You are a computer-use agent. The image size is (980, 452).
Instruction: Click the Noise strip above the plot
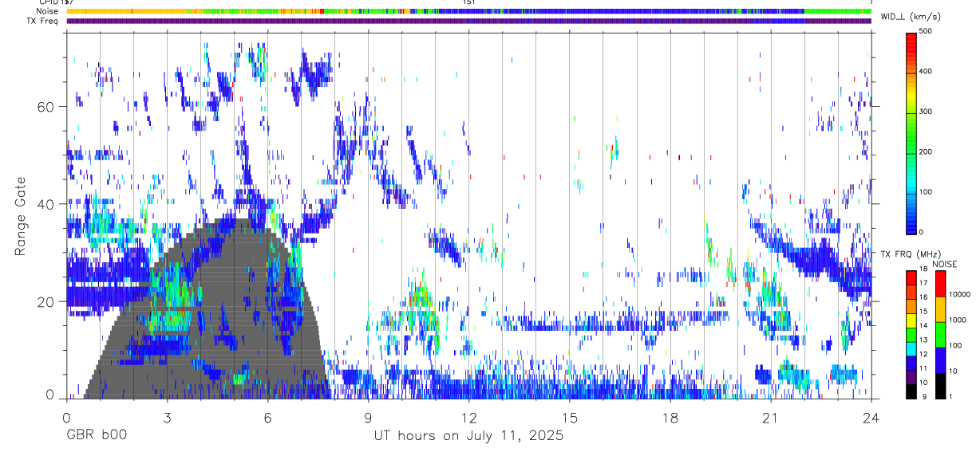(469, 11)
